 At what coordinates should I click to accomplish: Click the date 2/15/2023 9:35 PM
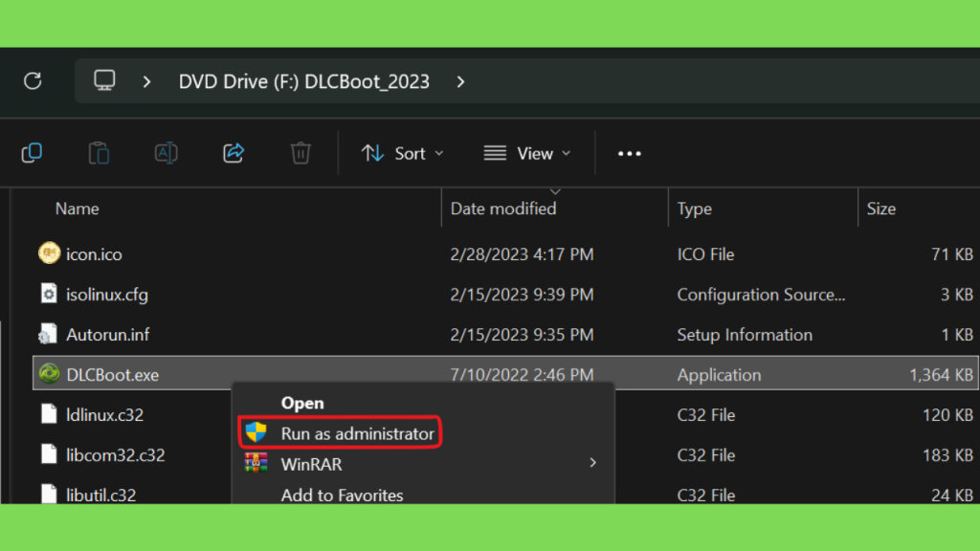[522, 335]
